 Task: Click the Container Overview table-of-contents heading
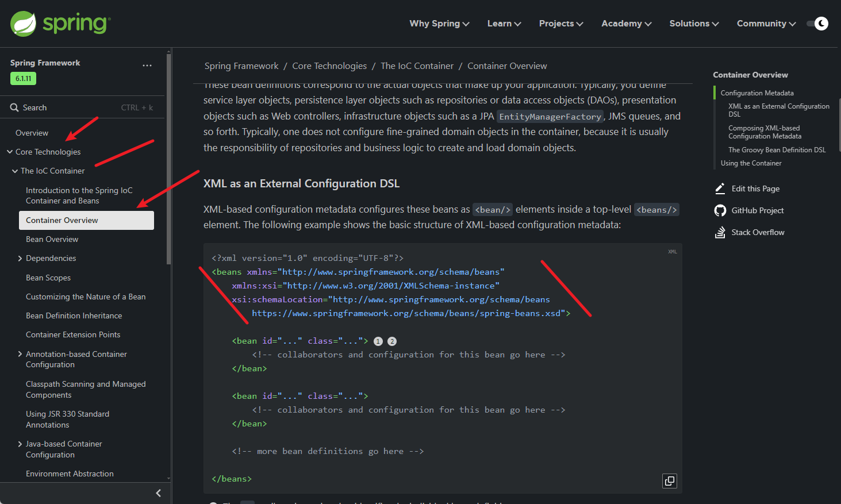tap(750, 75)
